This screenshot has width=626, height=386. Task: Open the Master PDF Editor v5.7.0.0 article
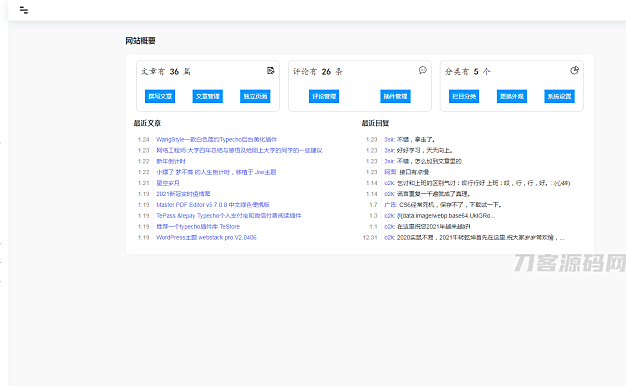coord(213,205)
